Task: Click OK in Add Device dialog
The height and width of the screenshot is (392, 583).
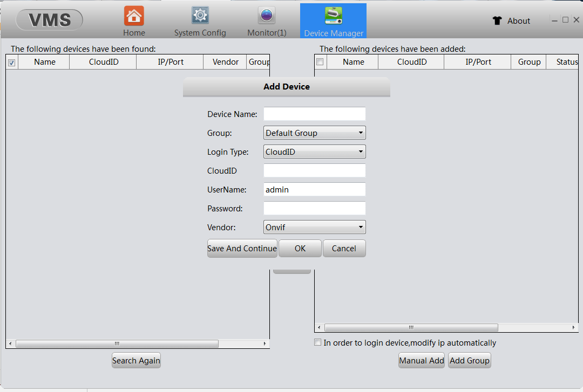Action: 300,248
